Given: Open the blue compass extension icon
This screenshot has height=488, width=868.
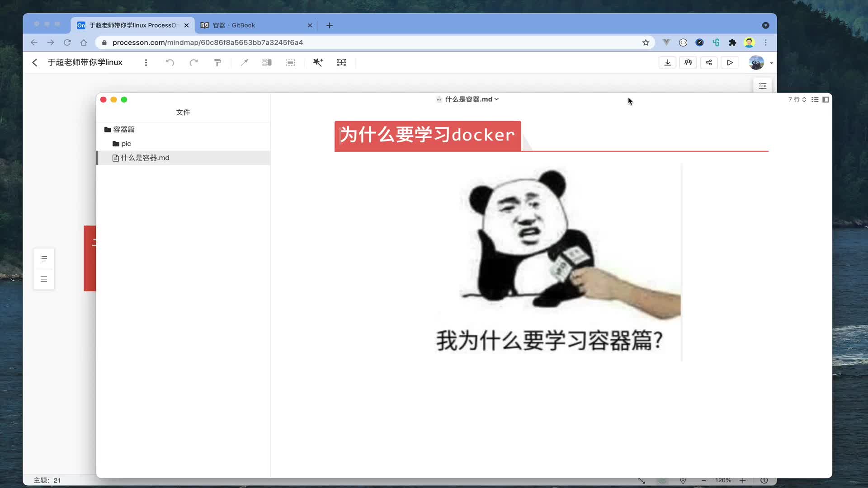Looking at the screenshot, I should [699, 42].
